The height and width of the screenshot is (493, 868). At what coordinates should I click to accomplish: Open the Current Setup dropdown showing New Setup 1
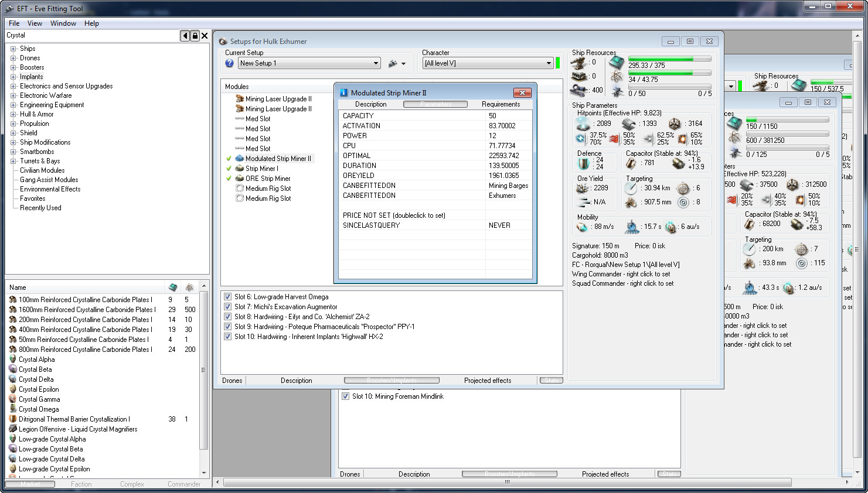click(309, 63)
